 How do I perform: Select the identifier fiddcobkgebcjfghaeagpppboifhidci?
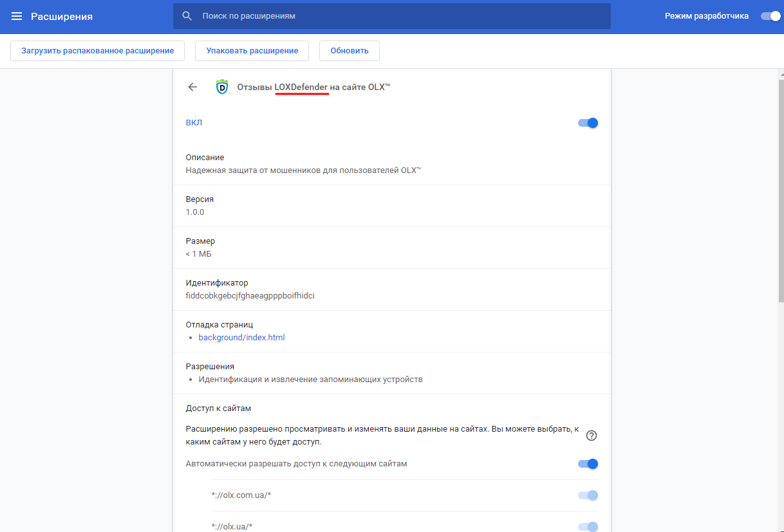[250, 296]
